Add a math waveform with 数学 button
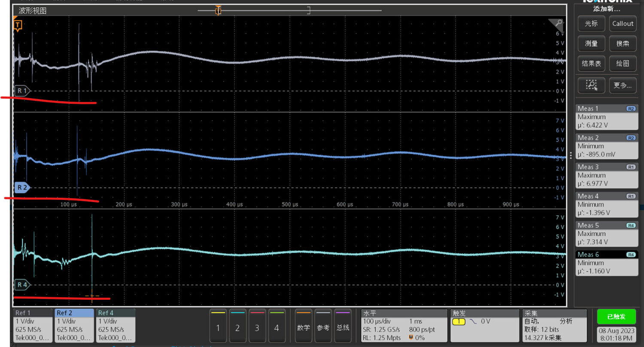This screenshot has width=644, height=347. coord(304,327)
